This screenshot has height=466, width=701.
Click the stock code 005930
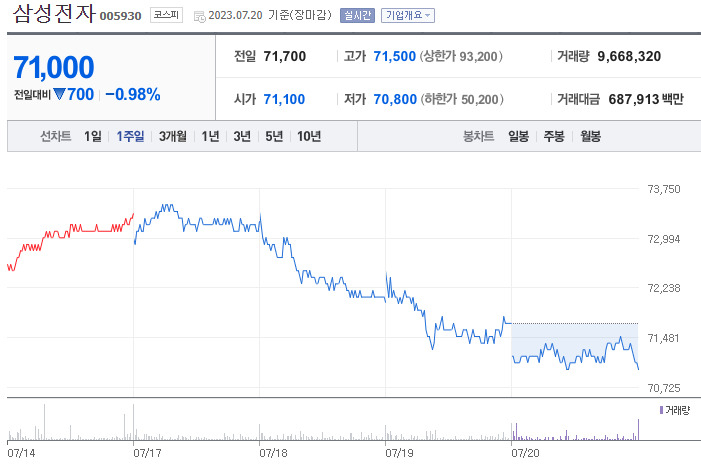tap(120, 17)
